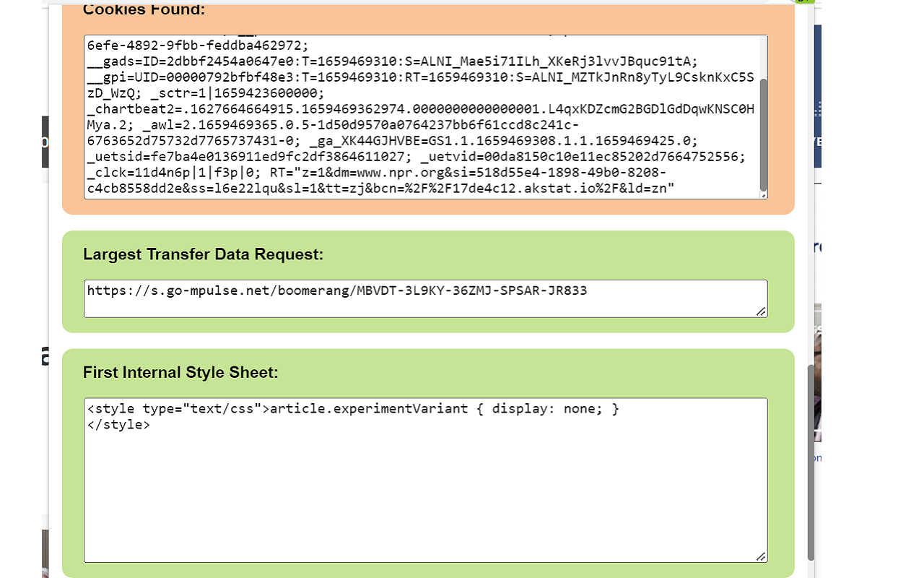Click the go-mpulse boomerang URL text
Viewport: 924px width, 578px height.
tap(336, 290)
